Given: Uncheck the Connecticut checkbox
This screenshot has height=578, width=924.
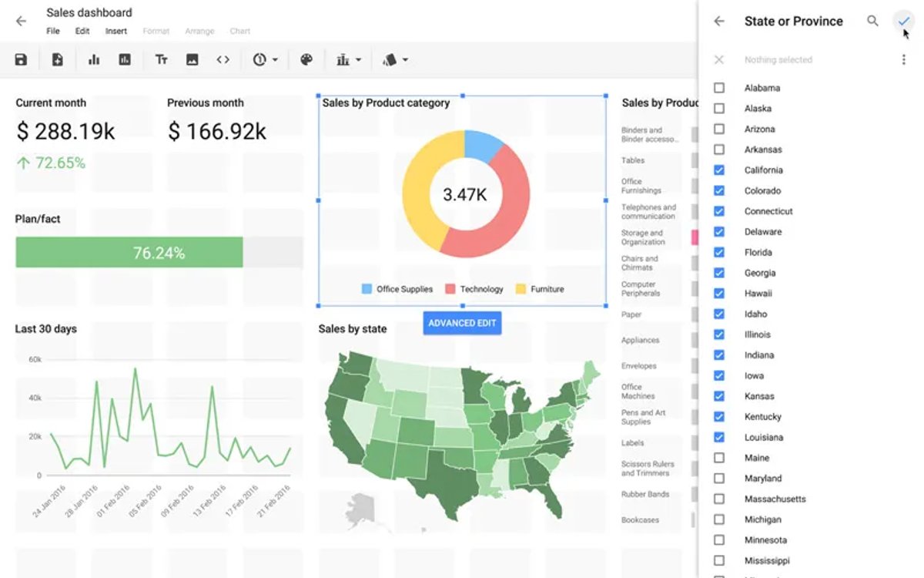Looking at the screenshot, I should click(719, 211).
